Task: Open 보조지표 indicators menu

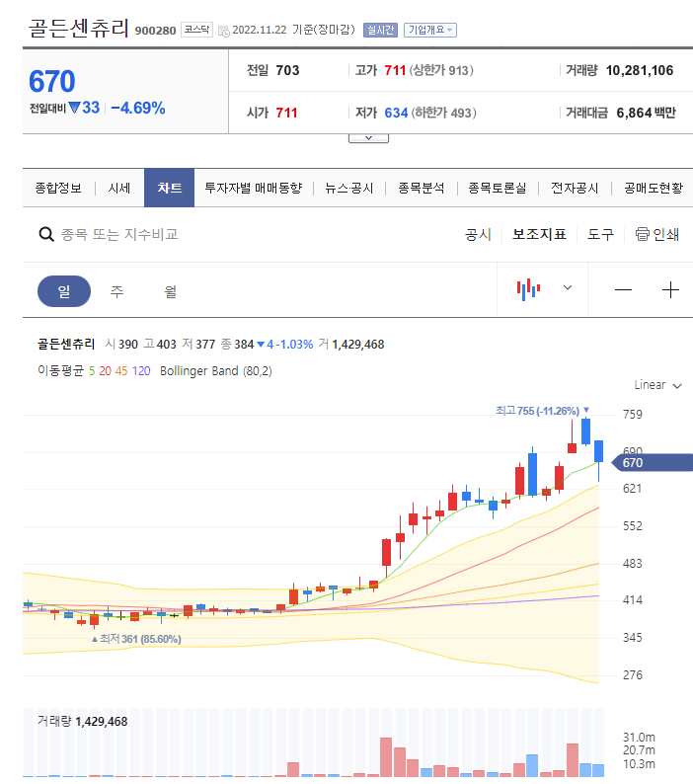Action: click(540, 234)
